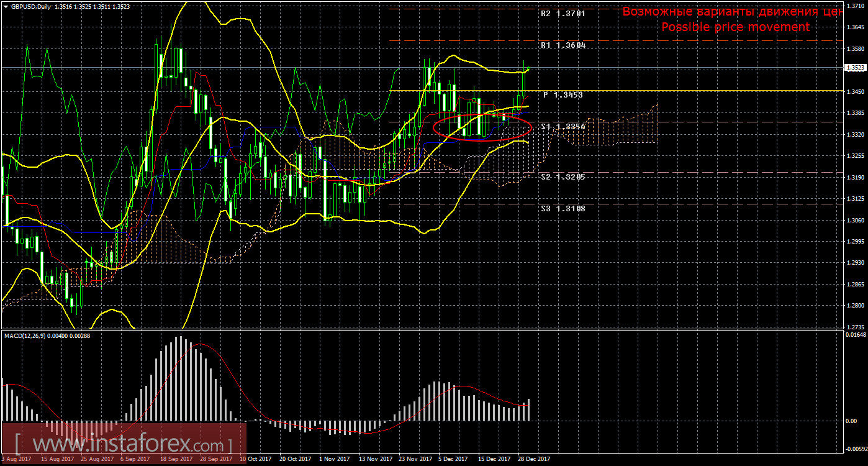Screen dimensions: 868x466
Task: Select the red ellipse drawn on chart
Action: point(482,139)
